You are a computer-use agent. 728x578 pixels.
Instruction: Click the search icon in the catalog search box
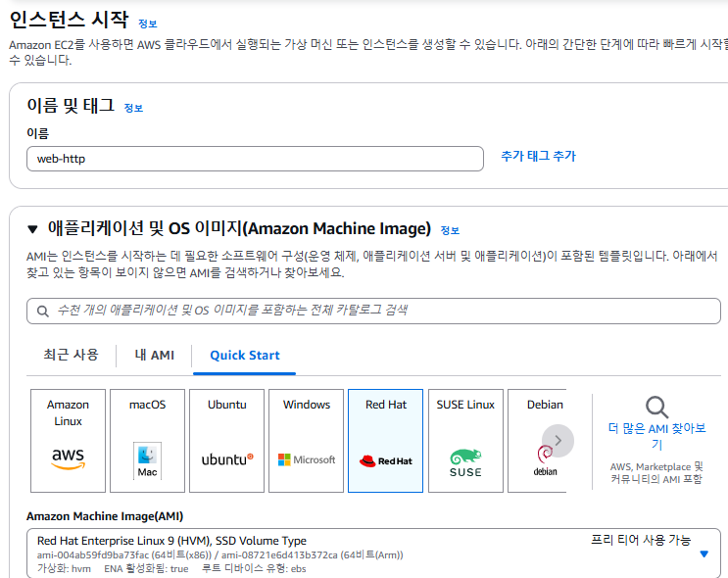43,312
